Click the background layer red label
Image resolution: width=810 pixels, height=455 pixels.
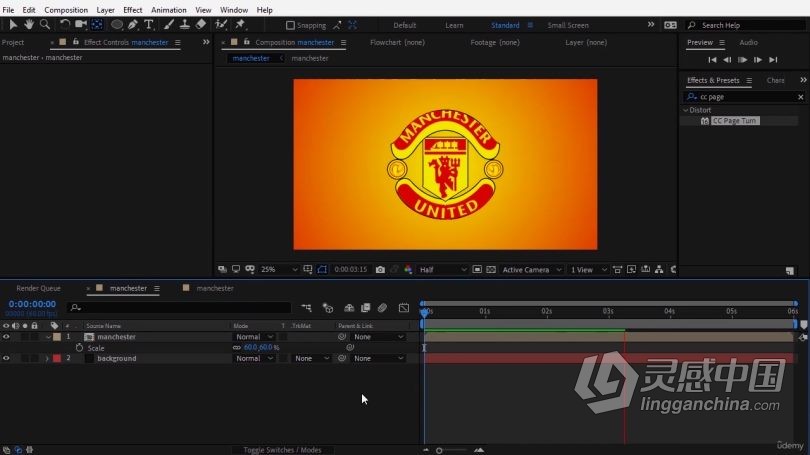point(57,358)
